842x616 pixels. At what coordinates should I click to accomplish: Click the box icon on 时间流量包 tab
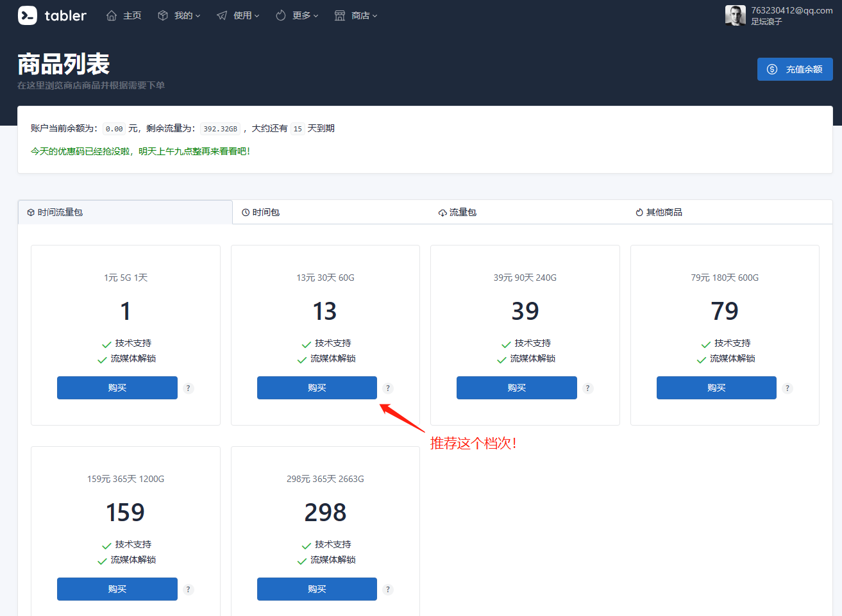coord(31,213)
